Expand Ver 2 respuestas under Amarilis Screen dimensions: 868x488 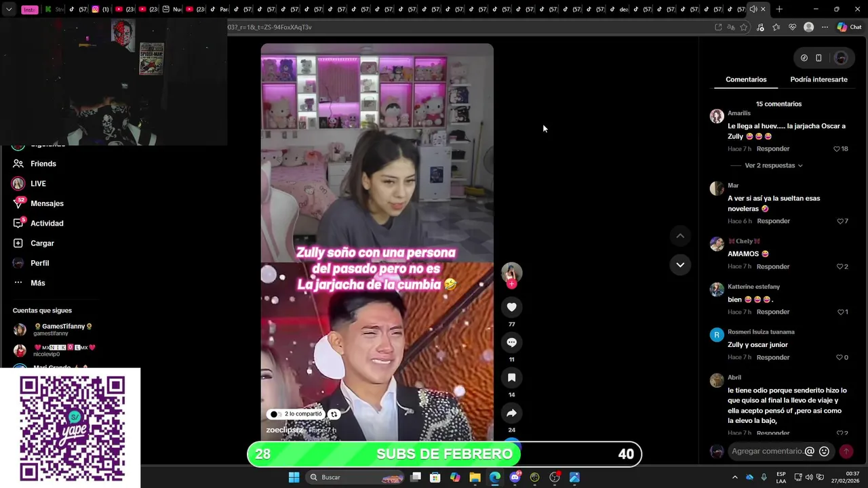coord(774,165)
